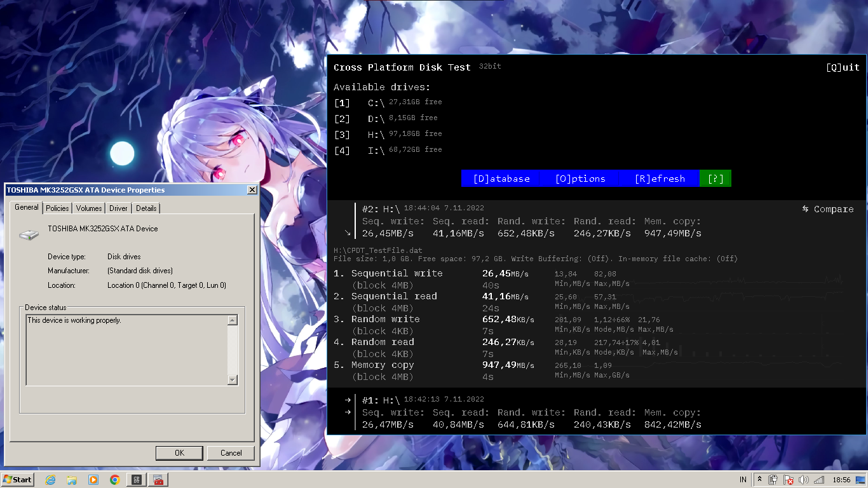The height and width of the screenshot is (488, 868).
Task: Expand test result #1 arrow
Action: [348, 400]
